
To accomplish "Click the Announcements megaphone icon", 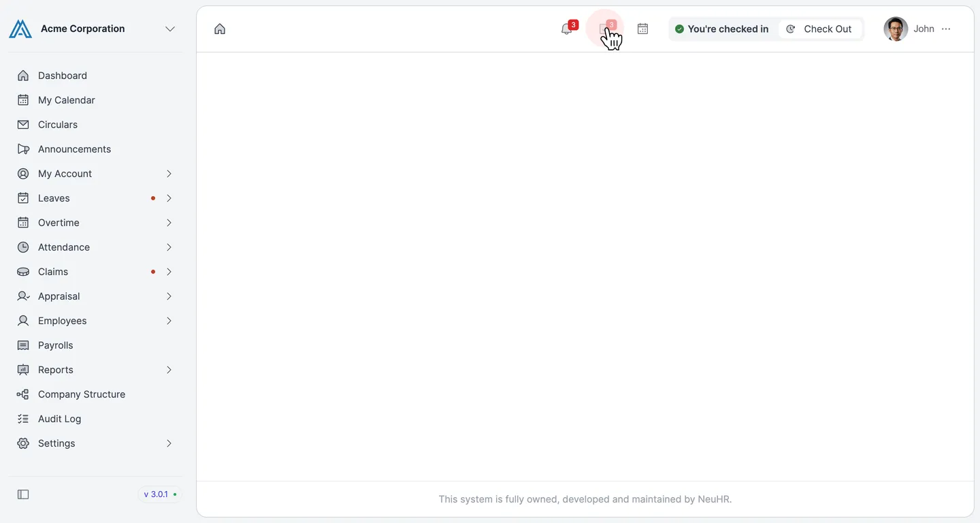I will (23, 149).
